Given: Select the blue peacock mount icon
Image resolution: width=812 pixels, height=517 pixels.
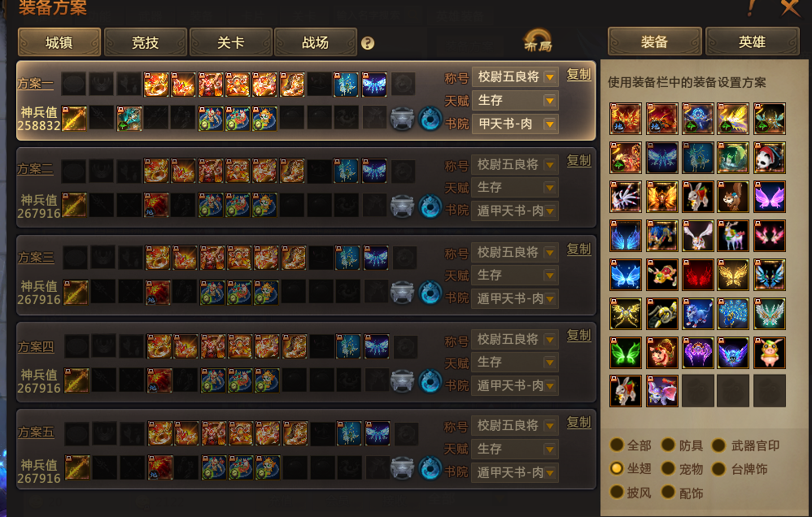Looking at the screenshot, I should pos(733,314).
